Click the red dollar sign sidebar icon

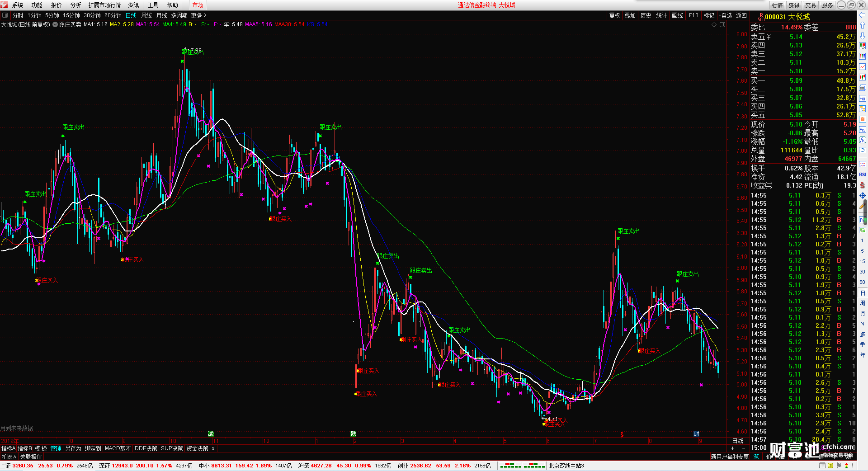(x=863, y=185)
